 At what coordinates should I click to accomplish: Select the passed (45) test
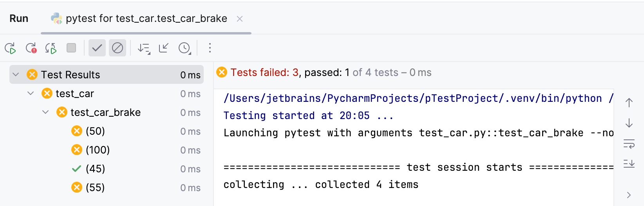(x=95, y=169)
